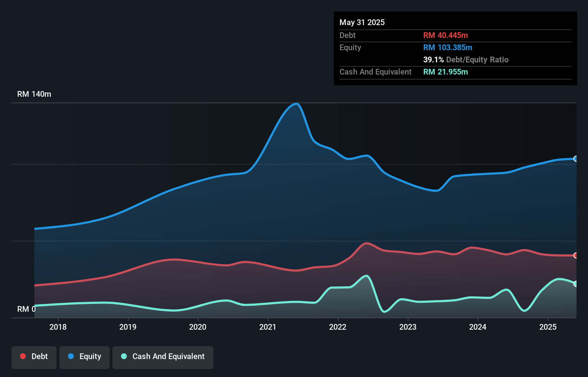Toggle the Cash And Equivalent series display
Screen dimensions: 588x377
pos(163,357)
